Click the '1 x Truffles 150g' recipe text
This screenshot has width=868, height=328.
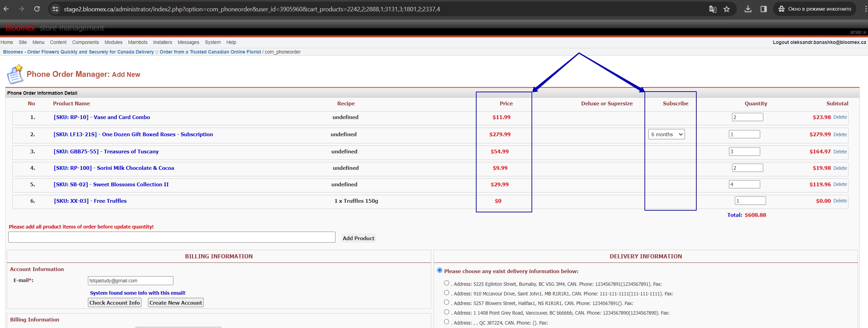click(356, 201)
